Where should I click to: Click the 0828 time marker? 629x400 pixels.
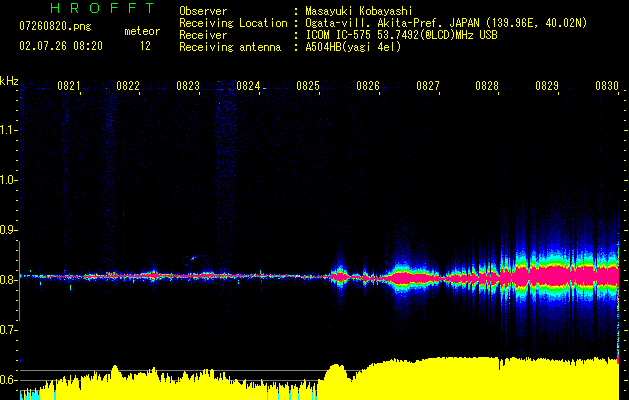coord(487,86)
